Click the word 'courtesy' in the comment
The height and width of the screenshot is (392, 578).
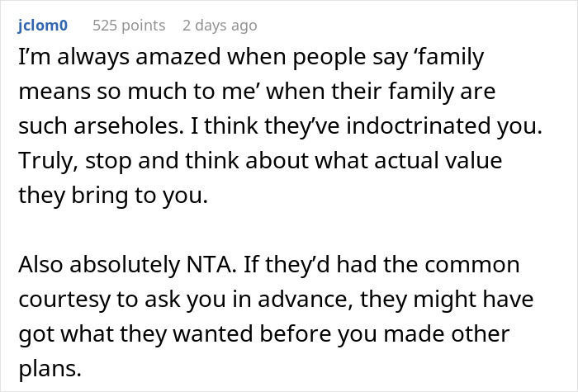[64, 300]
